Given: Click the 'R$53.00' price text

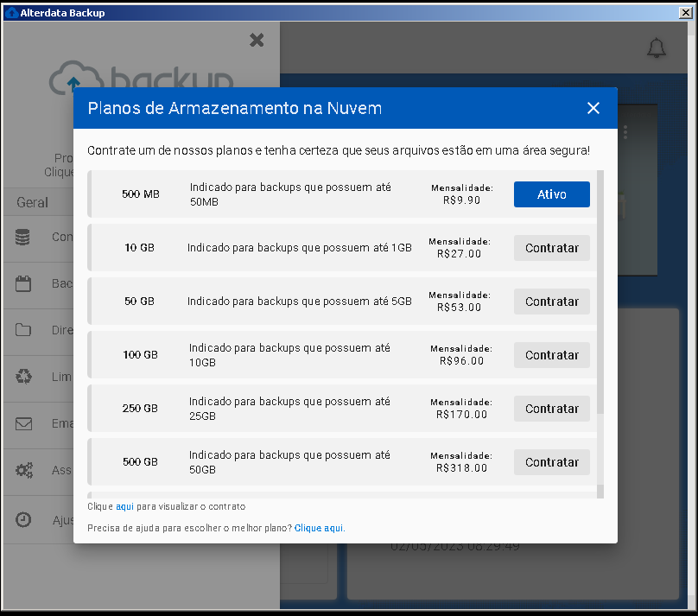Looking at the screenshot, I should coord(459,307).
